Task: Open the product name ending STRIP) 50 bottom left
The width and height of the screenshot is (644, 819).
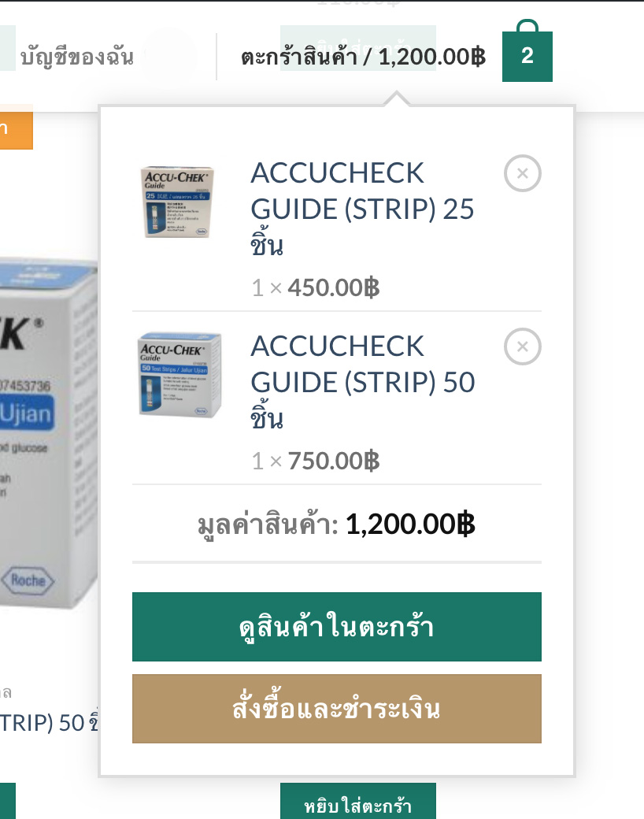Action: (x=49, y=723)
